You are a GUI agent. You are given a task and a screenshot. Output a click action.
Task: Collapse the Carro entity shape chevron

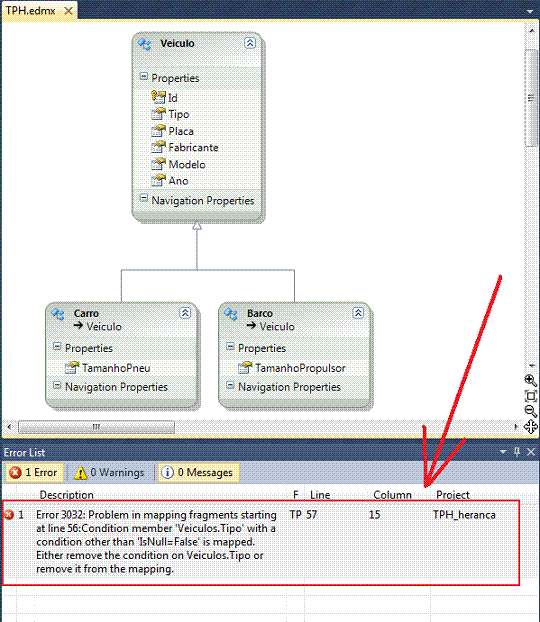pyautogui.click(x=185, y=313)
